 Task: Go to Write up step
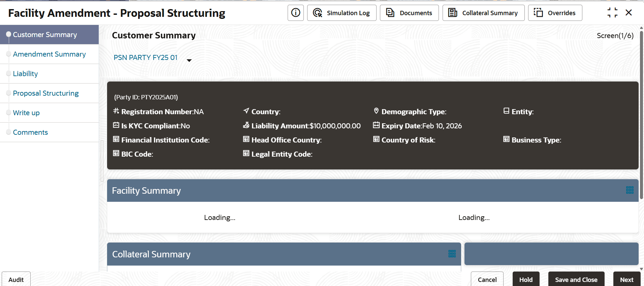(49, 113)
